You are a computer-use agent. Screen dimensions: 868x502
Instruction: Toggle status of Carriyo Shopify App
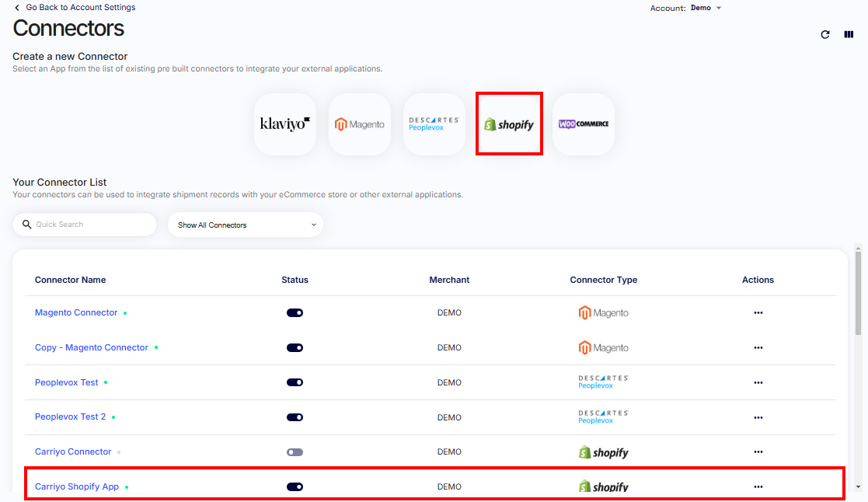(295, 487)
